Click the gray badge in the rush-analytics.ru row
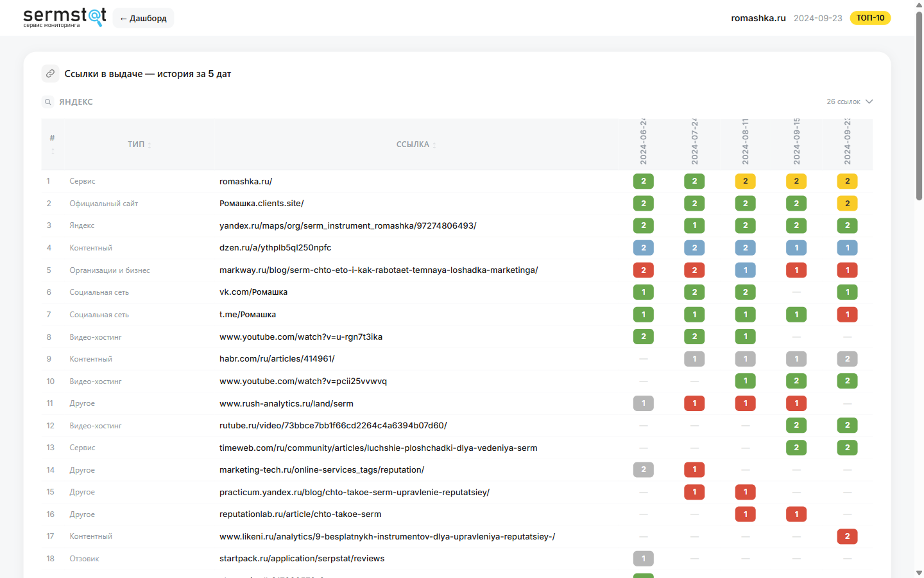Image resolution: width=924 pixels, height=578 pixels. coord(644,404)
